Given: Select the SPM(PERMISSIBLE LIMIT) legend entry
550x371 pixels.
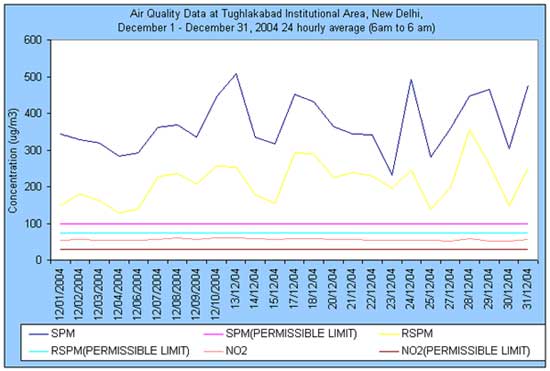Looking at the screenshot, I should point(280,333).
